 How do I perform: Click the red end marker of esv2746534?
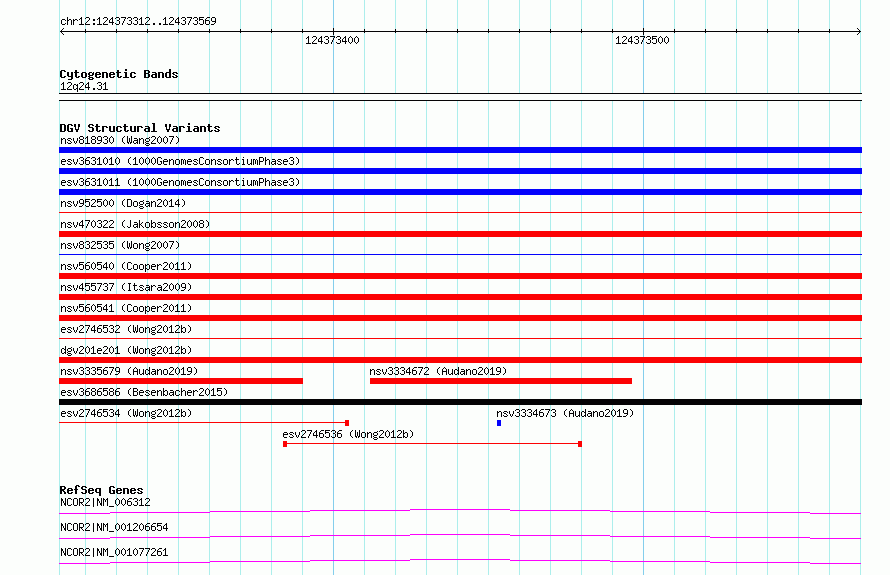pyautogui.click(x=347, y=423)
